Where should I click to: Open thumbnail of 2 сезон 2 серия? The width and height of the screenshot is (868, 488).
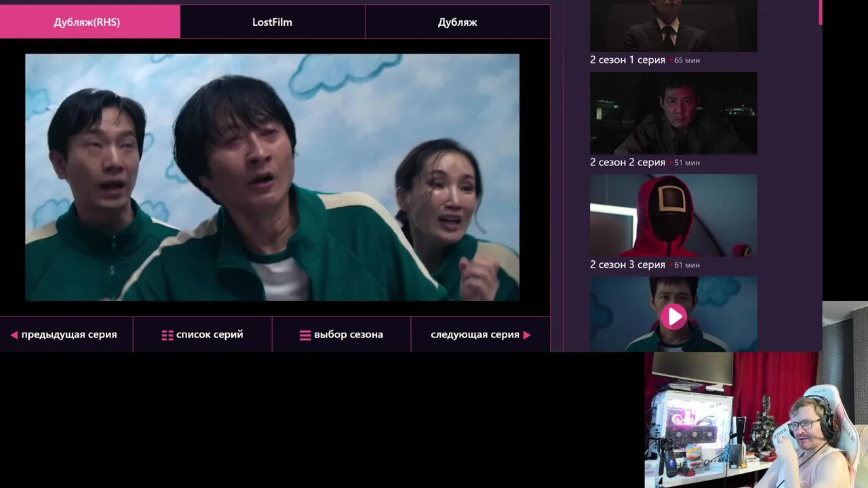tap(673, 113)
